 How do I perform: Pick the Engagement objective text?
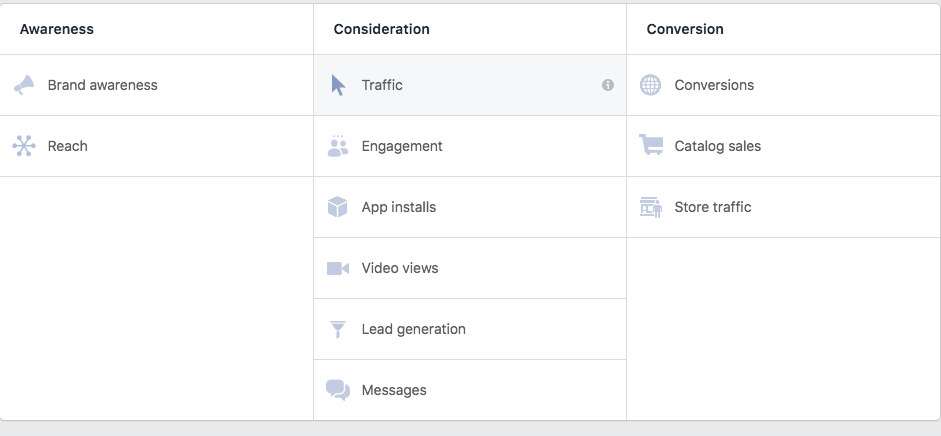click(402, 146)
